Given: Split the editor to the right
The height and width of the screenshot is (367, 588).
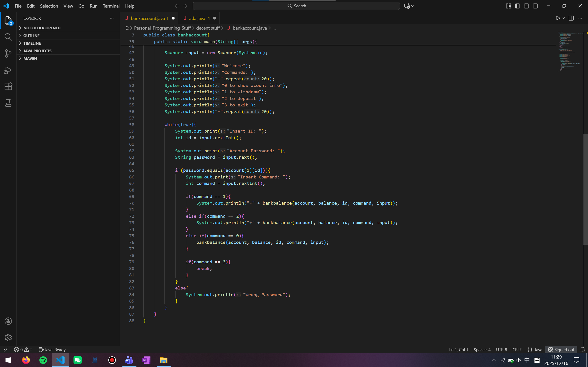Looking at the screenshot, I should [571, 18].
